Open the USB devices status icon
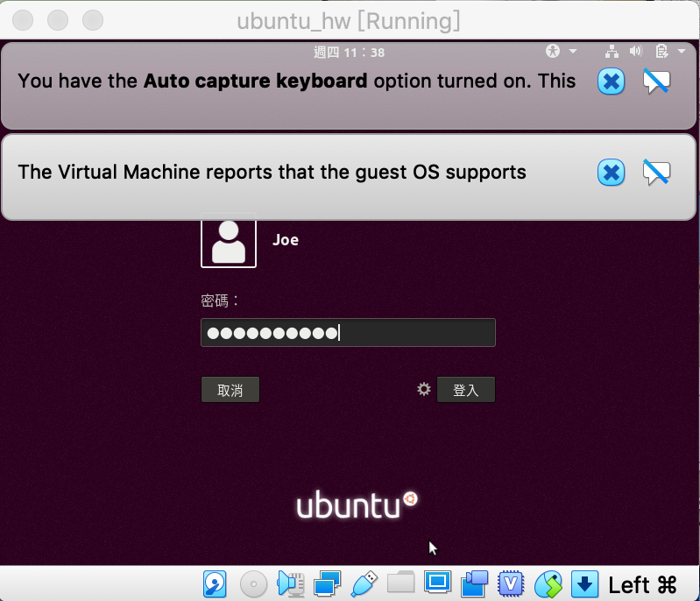This screenshot has width=700, height=601. coord(364,583)
